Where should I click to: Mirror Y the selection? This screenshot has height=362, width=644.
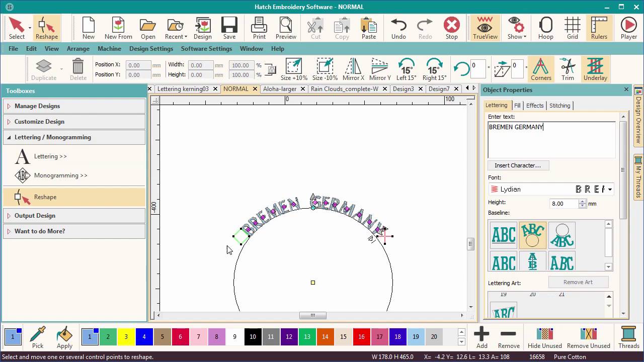tap(380, 69)
